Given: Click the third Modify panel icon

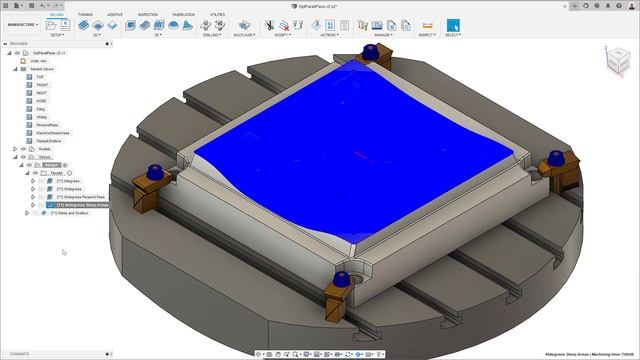Looking at the screenshot, I should (298, 25).
